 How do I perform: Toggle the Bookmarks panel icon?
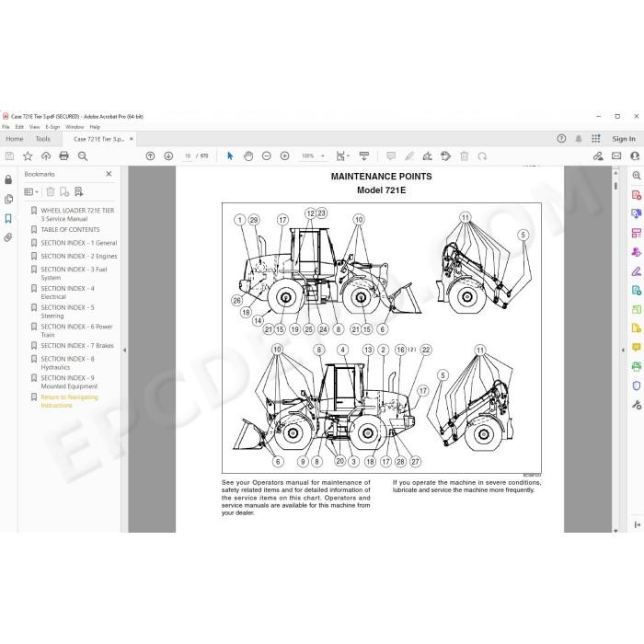point(8,219)
